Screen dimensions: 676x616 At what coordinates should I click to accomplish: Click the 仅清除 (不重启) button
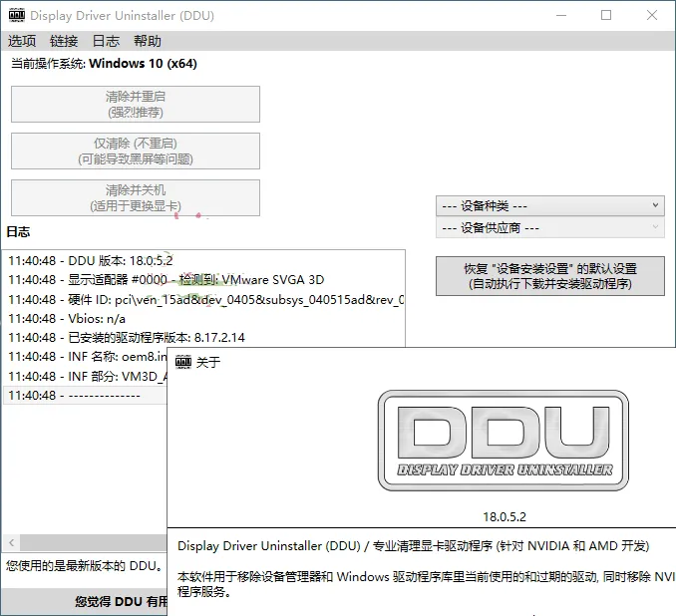136,151
